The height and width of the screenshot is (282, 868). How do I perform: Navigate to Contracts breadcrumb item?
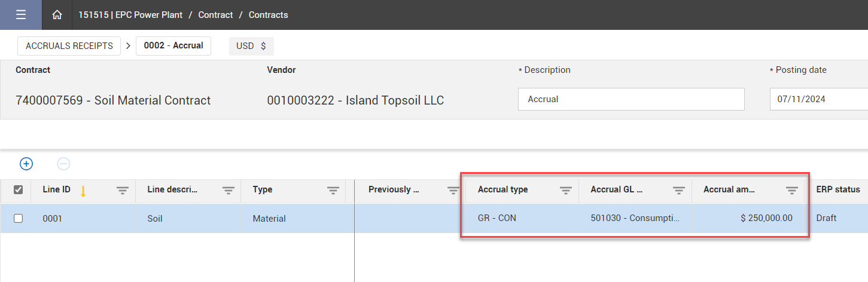268,15
